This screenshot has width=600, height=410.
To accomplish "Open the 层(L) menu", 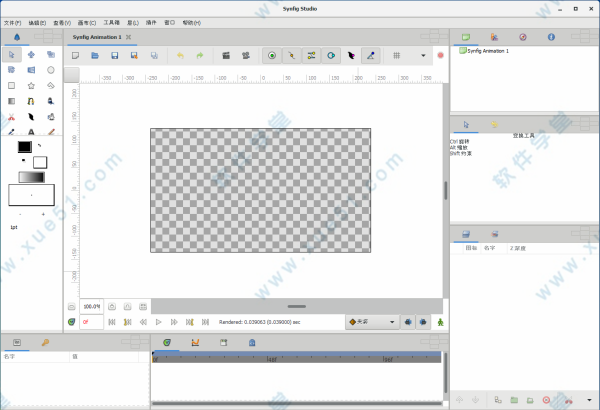I will tap(133, 23).
